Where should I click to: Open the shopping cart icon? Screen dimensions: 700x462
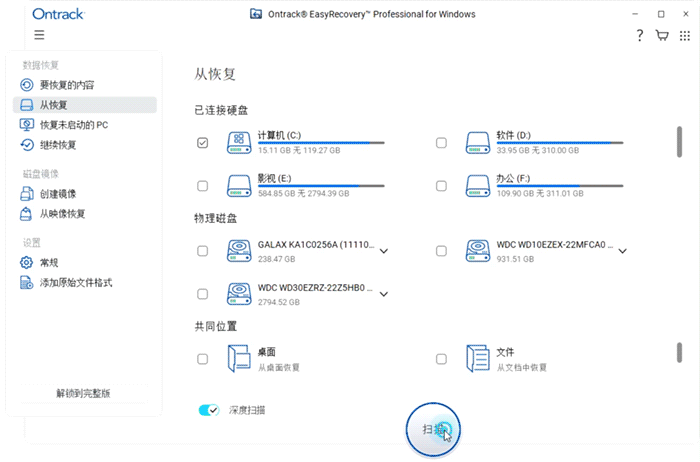[662, 35]
